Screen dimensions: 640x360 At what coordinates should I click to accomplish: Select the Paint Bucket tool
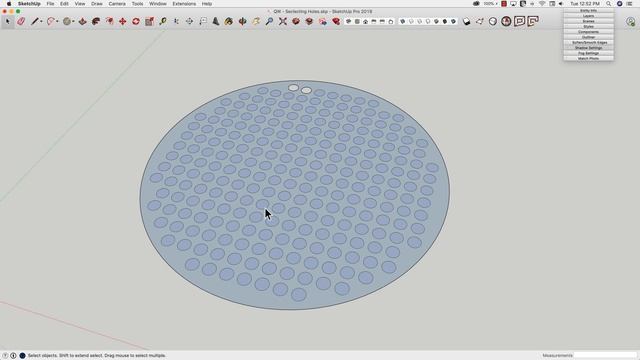pos(229,21)
